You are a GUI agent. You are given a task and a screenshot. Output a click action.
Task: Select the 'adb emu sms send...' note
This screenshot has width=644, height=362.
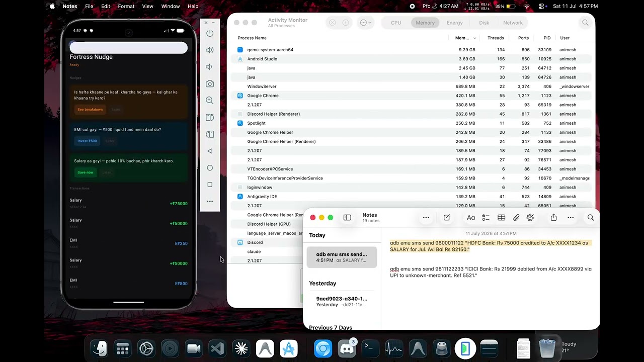click(342, 257)
